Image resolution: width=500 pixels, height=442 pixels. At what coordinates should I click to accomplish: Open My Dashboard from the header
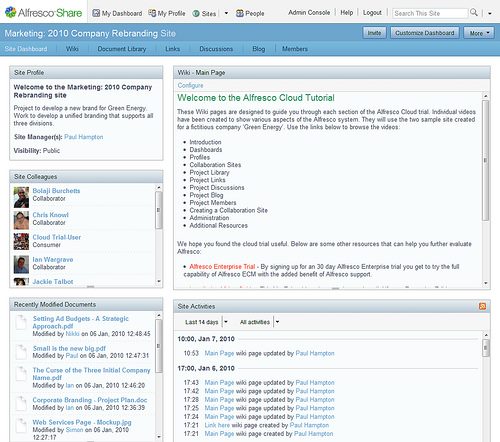117,13
